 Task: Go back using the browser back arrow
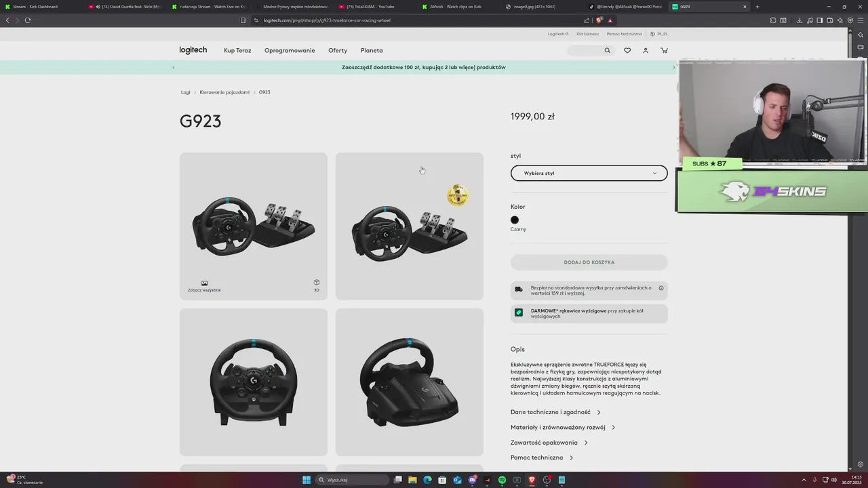[7, 20]
